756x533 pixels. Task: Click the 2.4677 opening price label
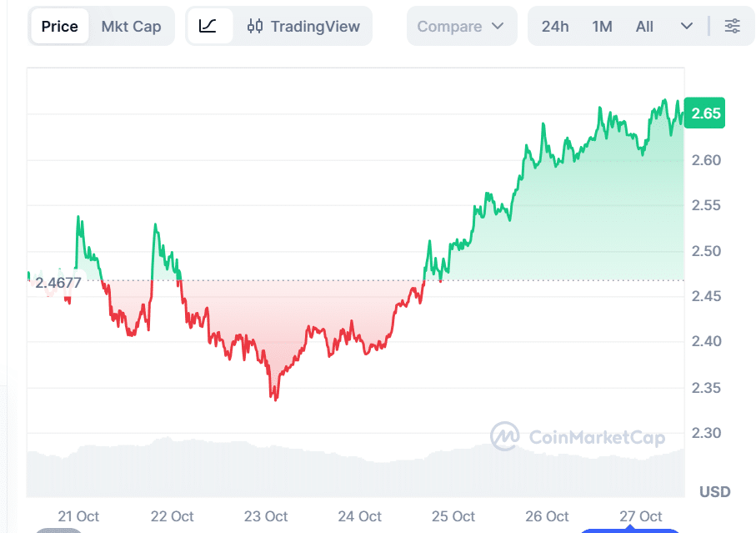pyautogui.click(x=58, y=282)
